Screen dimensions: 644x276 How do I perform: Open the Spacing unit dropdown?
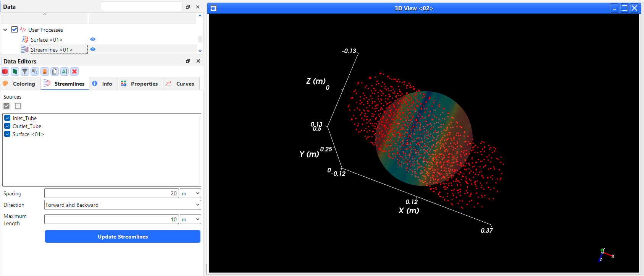(190, 193)
